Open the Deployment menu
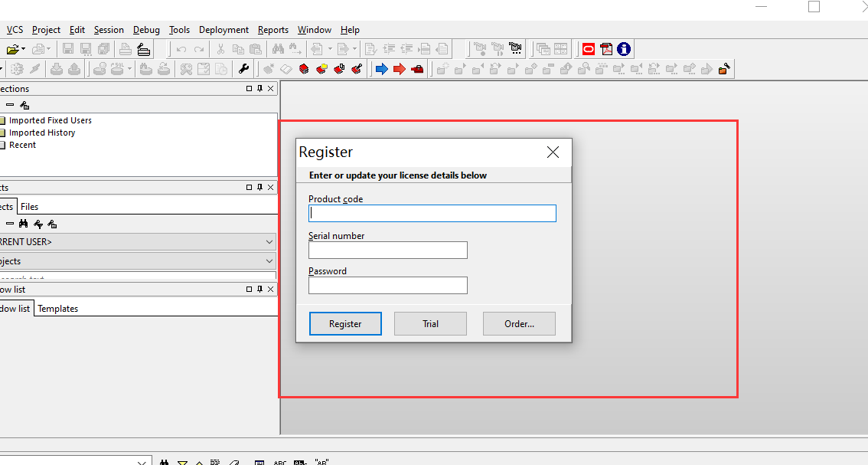This screenshot has height=465, width=868. coord(224,30)
